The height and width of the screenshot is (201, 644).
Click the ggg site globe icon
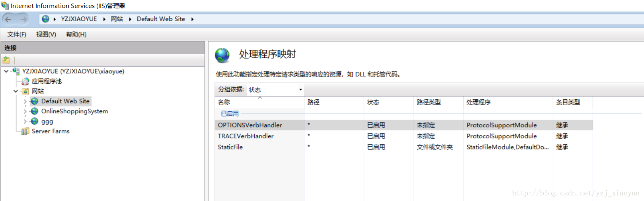click(x=35, y=121)
